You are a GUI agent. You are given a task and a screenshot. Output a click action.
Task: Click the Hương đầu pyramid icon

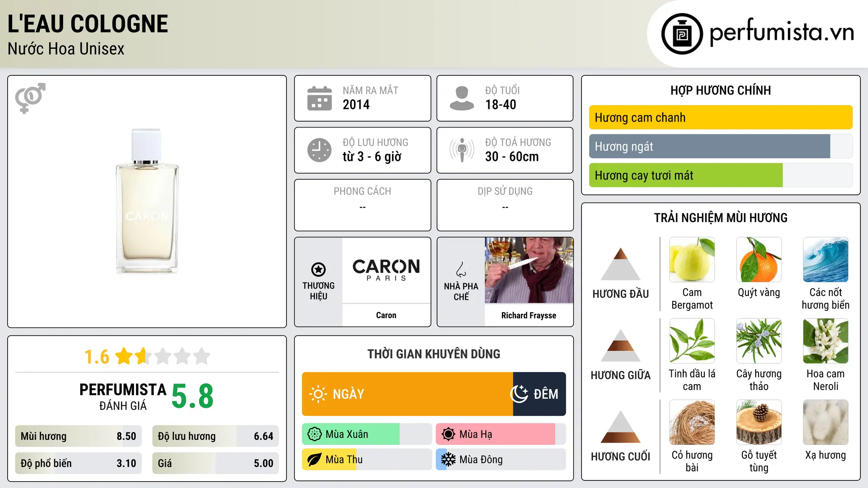(620, 264)
